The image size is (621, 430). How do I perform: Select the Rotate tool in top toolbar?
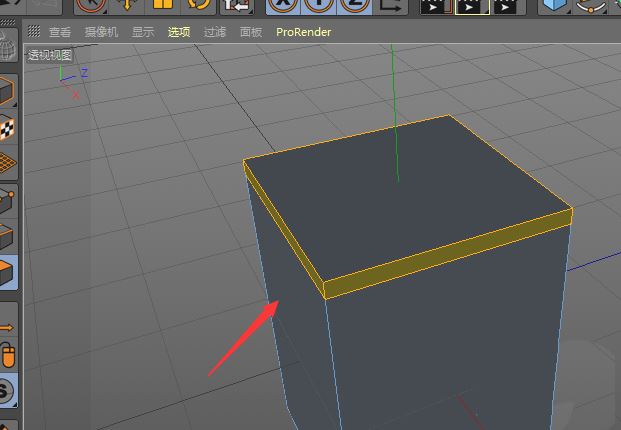click(198, 5)
